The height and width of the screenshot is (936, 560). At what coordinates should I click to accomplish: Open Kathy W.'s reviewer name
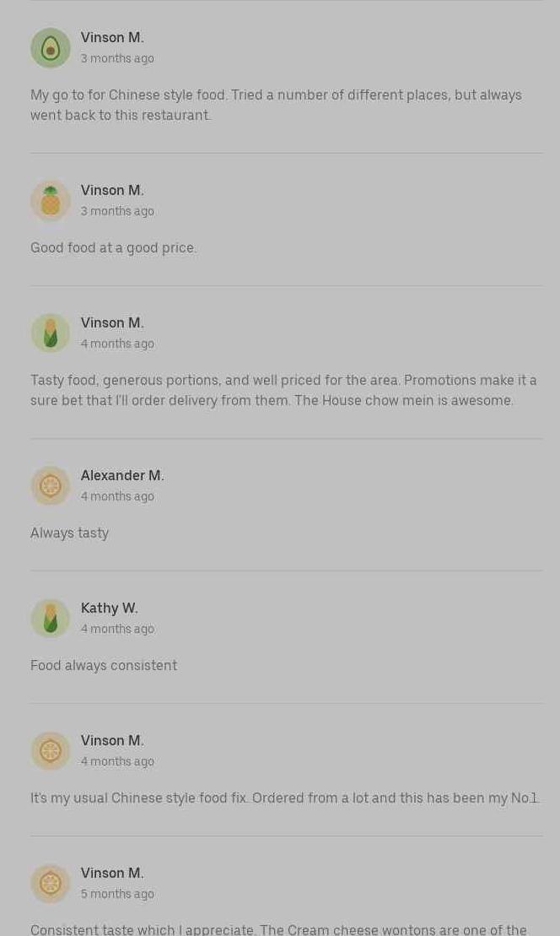[x=109, y=608]
